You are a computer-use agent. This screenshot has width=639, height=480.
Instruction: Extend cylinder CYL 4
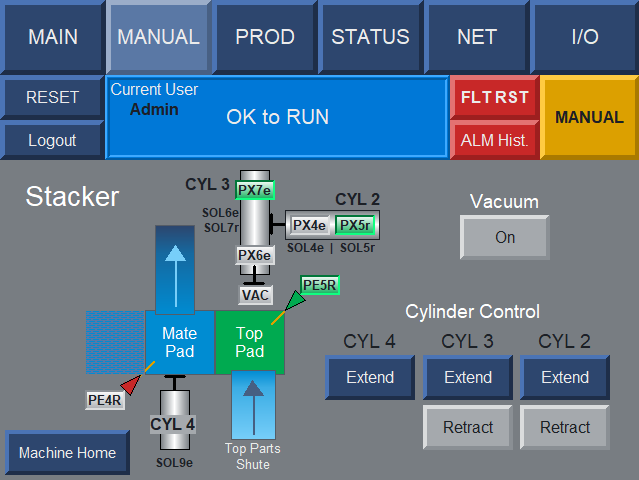370,377
